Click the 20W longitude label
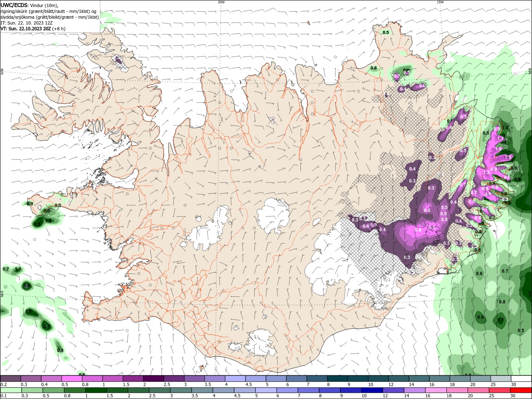532x399 pixels. [221, 2]
